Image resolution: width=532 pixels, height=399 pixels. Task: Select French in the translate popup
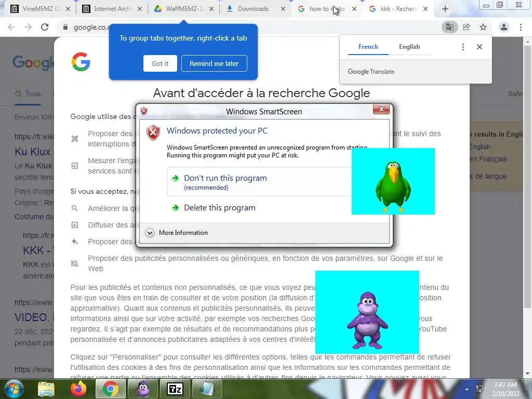pyautogui.click(x=368, y=47)
